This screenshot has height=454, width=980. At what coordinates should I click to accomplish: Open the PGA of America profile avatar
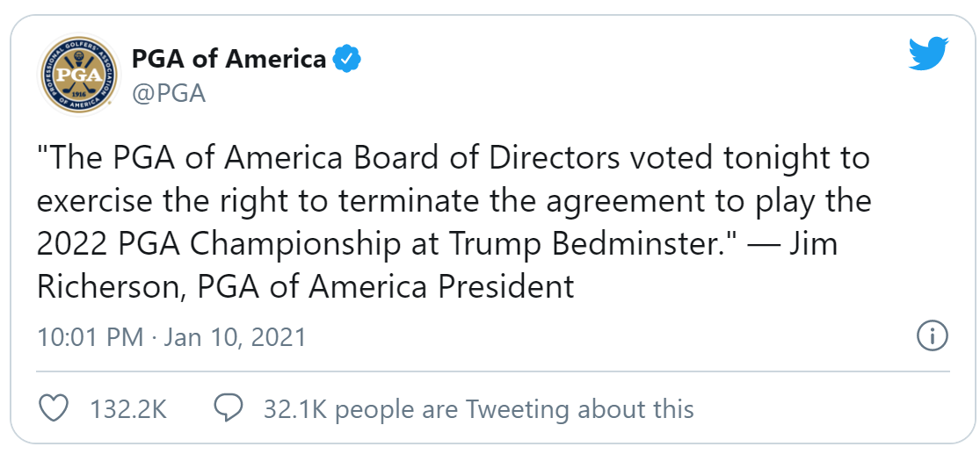[79, 75]
